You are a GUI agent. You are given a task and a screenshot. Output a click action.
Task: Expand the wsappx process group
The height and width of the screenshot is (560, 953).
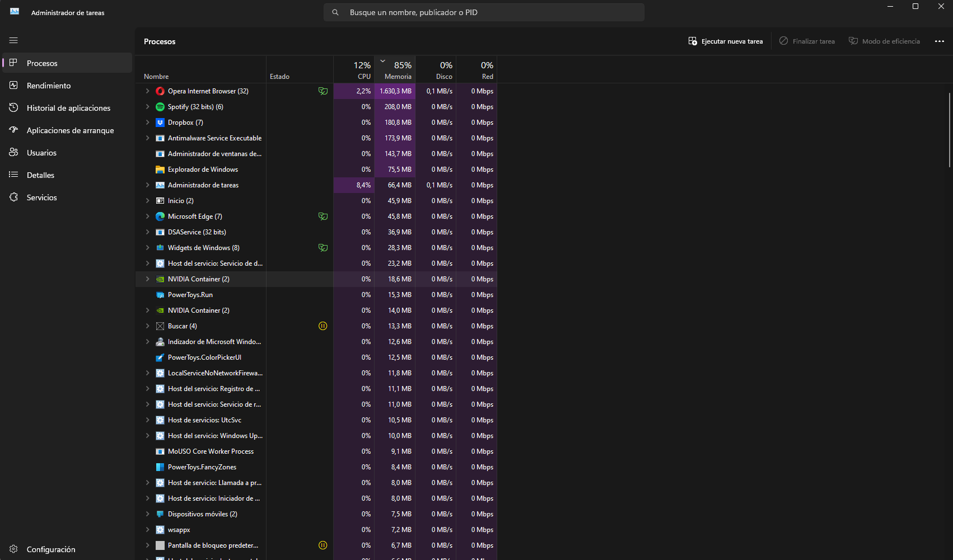click(x=148, y=530)
